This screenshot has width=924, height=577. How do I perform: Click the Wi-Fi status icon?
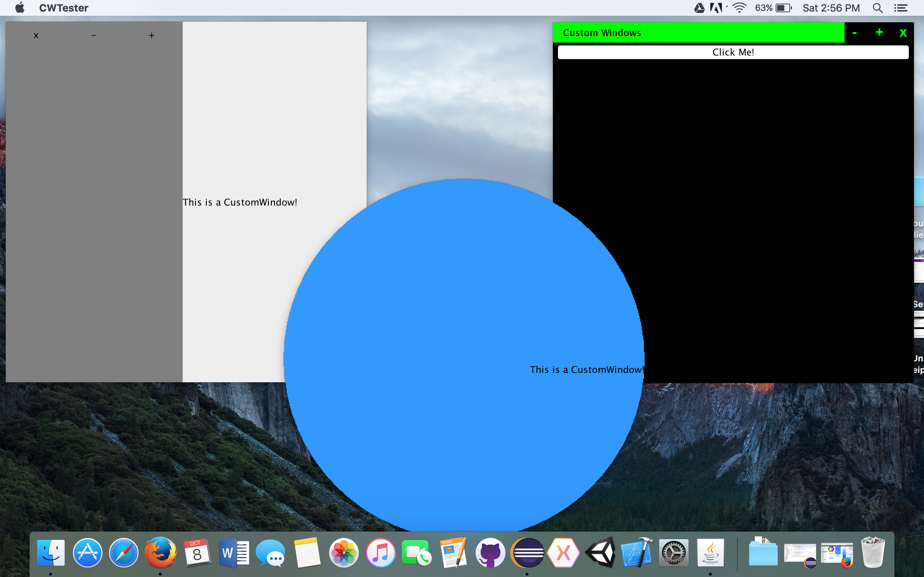tap(740, 8)
